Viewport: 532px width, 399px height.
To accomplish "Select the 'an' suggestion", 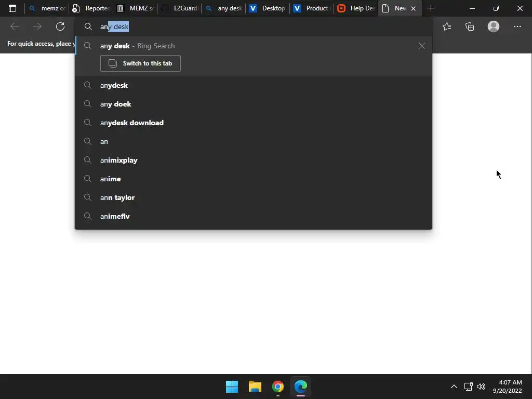I will (254, 141).
